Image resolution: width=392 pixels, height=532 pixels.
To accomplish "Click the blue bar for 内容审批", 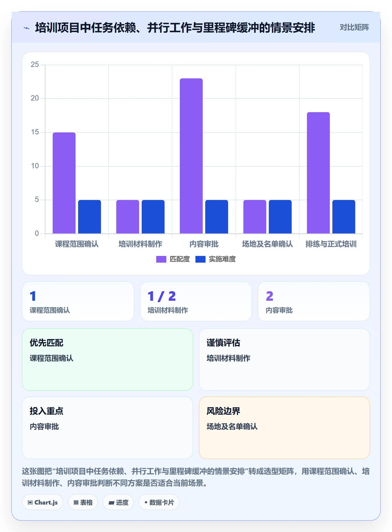I will 217,217.
